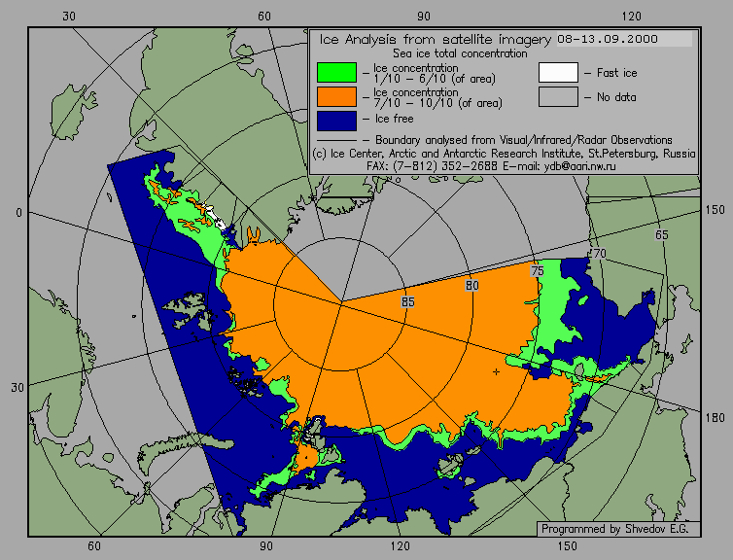Click the 70 latitude label

pos(598,254)
